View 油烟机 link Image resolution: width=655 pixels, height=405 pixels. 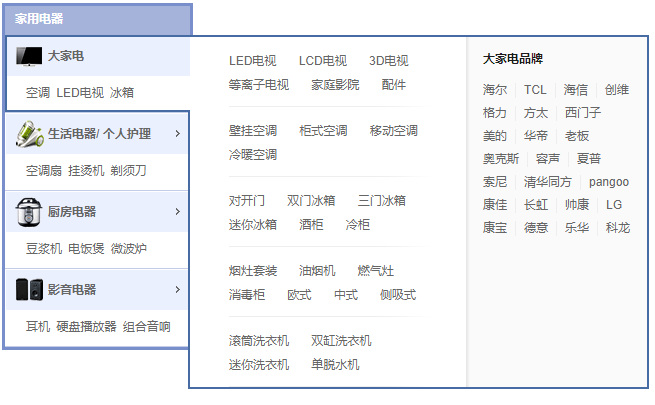click(x=317, y=271)
